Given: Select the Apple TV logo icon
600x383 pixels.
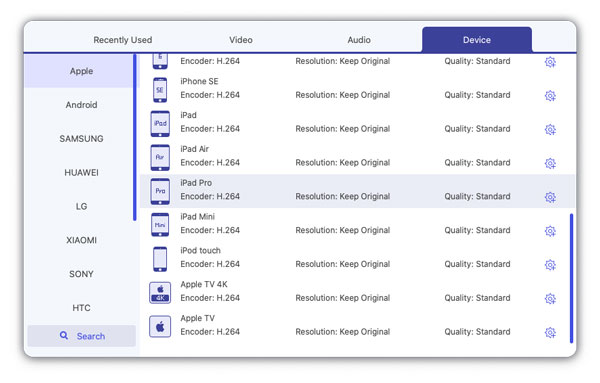Looking at the screenshot, I should pos(160,327).
